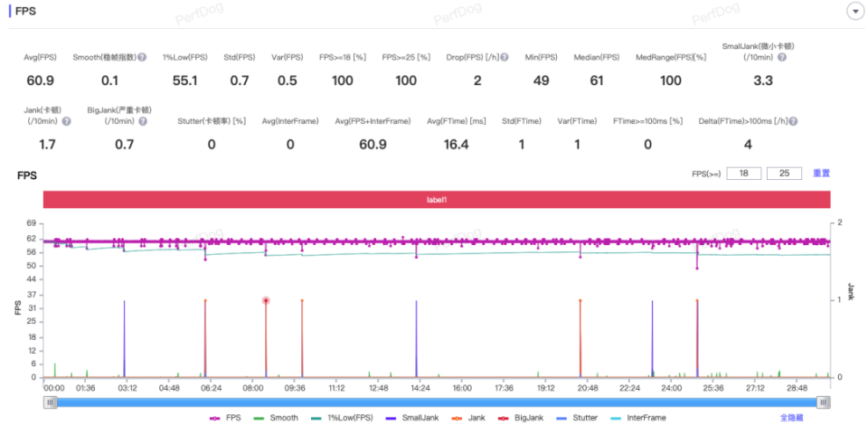Open help icon next to Smooth index
The image size is (868, 425).
(x=142, y=57)
